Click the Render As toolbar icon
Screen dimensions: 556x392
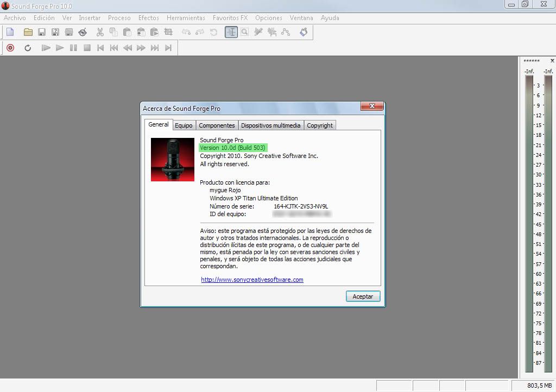coord(69,32)
